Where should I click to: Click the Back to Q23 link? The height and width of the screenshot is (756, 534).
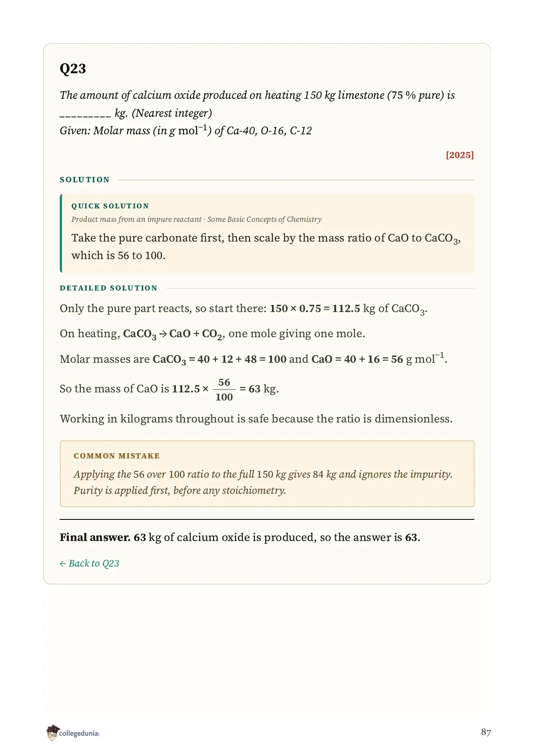[89, 563]
